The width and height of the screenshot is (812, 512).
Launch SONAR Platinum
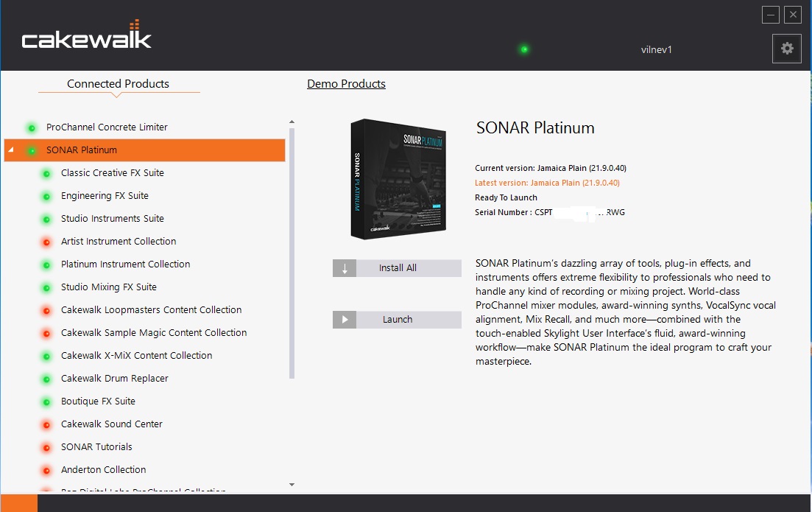[397, 320]
